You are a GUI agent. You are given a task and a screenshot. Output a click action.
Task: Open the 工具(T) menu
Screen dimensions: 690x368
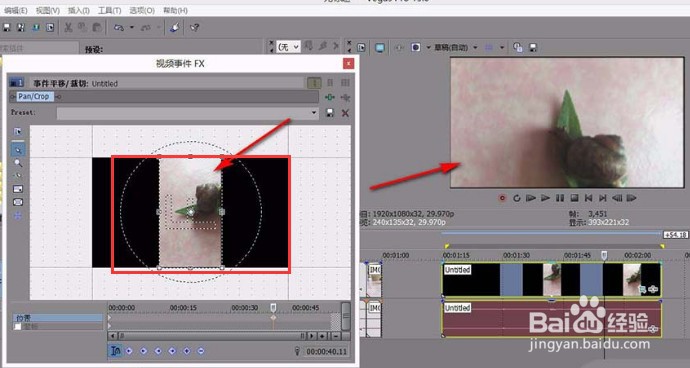pyautogui.click(x=110, y=10)
